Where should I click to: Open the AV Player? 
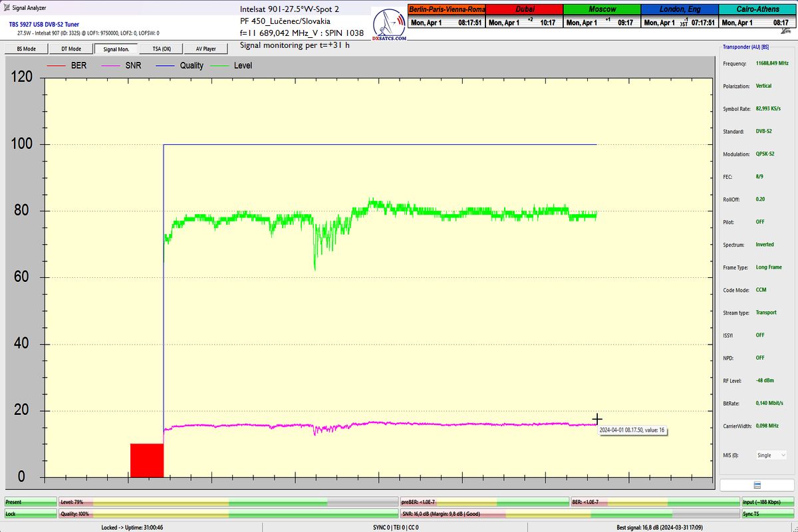click(x=205, y=49)
